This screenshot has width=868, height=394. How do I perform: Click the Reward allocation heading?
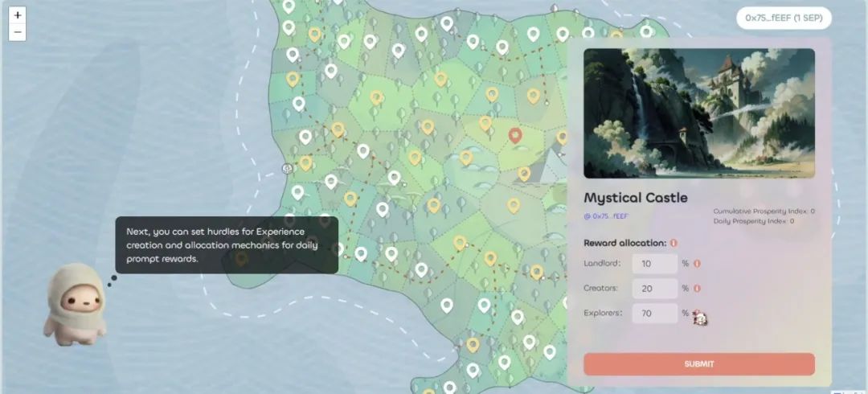(624, 243)
